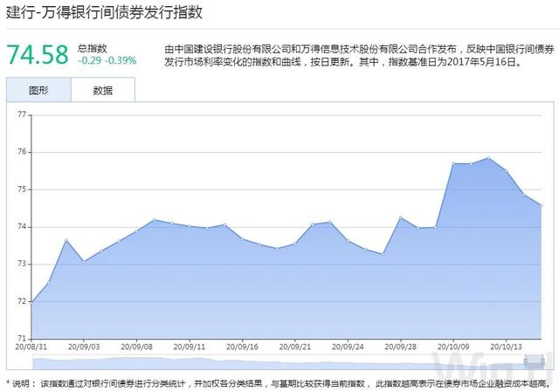Click x-axis label 20/09/16
The image size is (559, 392).
coord(242,347)
